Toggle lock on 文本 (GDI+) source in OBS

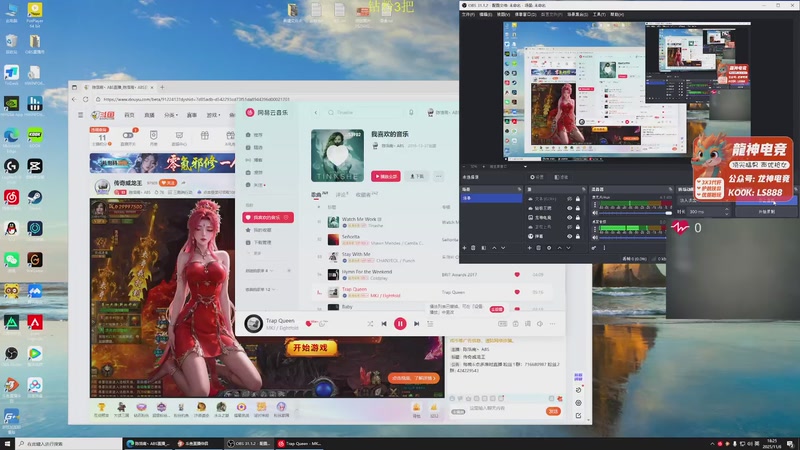tap(578, 199)
